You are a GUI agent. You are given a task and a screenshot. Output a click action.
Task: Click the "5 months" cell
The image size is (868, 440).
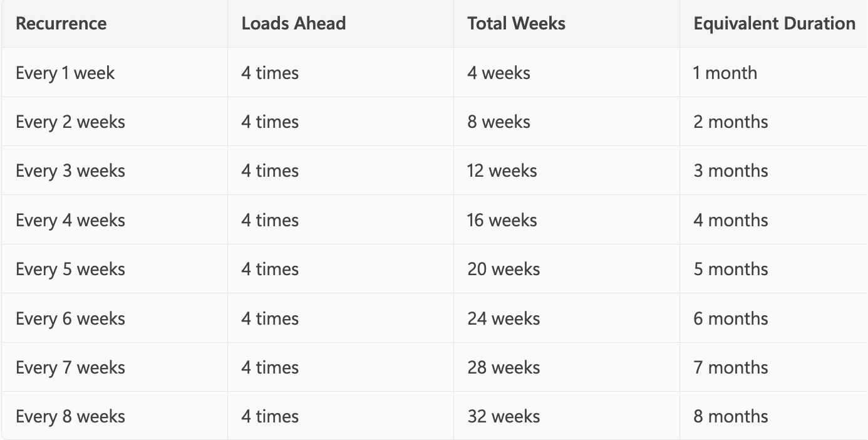[x=730, y=269]
